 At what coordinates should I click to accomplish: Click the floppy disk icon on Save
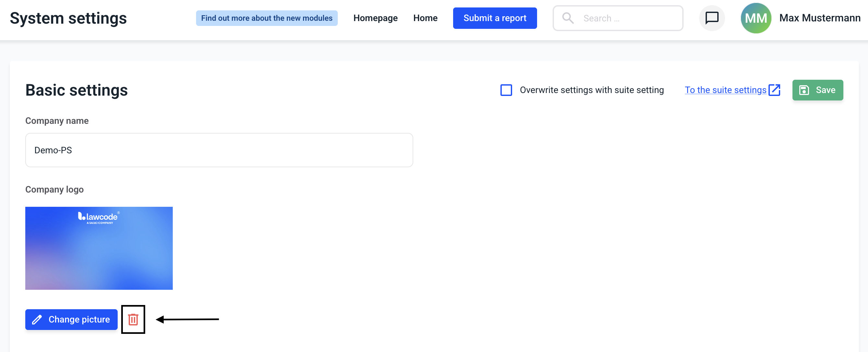click(x=804, y=90)
